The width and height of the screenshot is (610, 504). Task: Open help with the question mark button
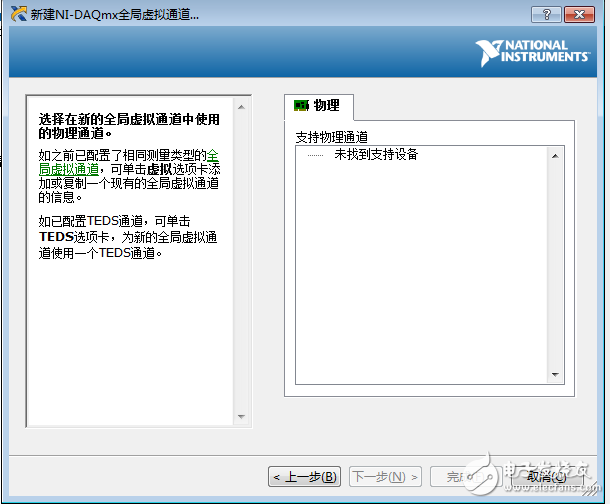547,15
